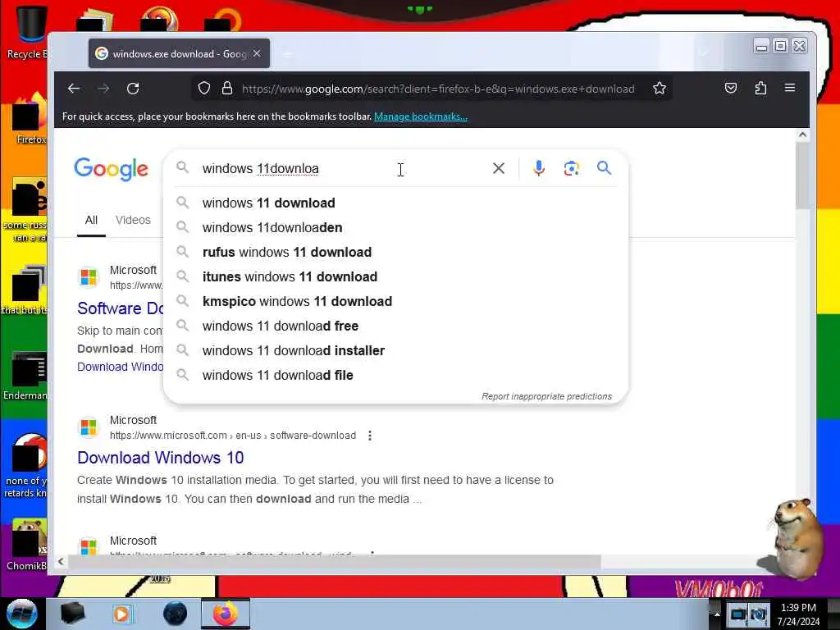Open the tracking protection shield icon
Viewport: 840px width, 630px height.
point(204,89)
